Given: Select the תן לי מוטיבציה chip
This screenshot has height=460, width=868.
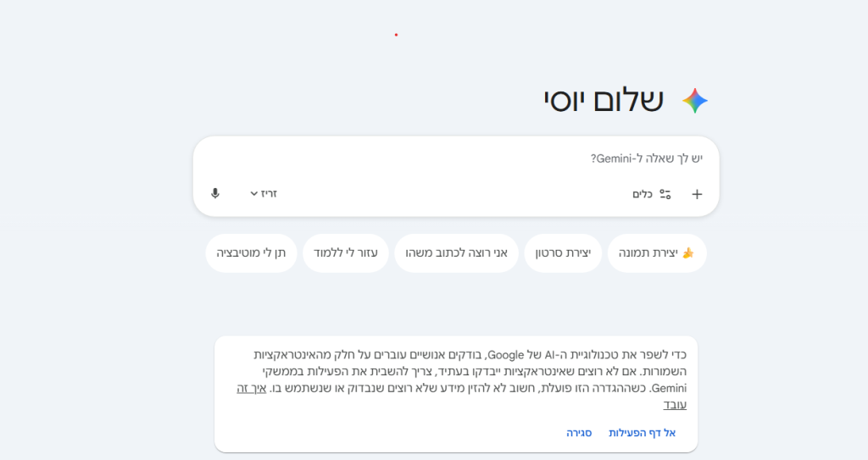Looking at the screenshot, I should (x=251, y=253).
